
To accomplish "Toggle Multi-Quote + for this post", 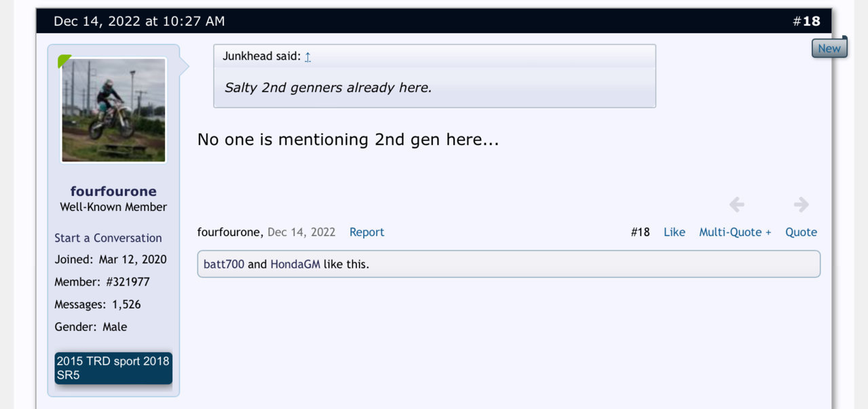I will (735, 232).
